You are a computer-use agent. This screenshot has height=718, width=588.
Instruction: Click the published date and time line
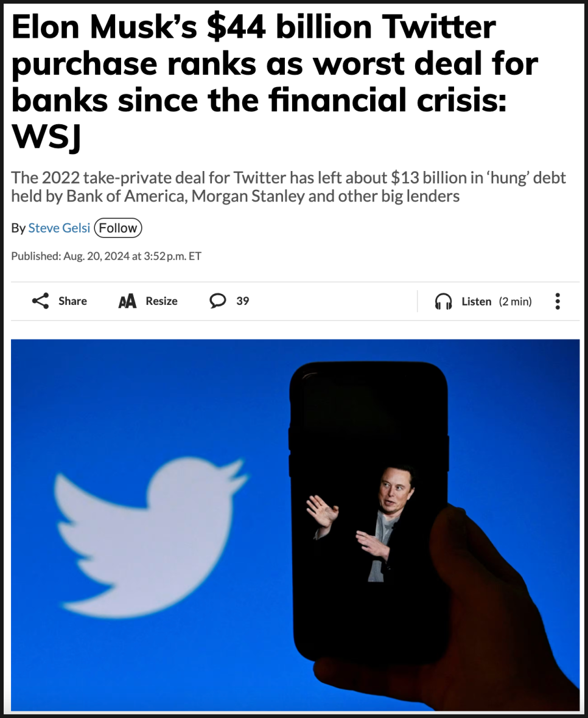(107, 256)
